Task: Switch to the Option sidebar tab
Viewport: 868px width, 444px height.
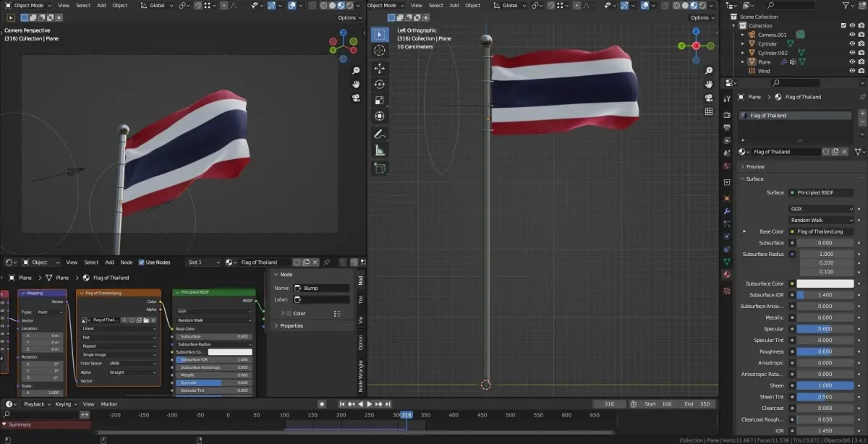Action: tap(361, 343)
